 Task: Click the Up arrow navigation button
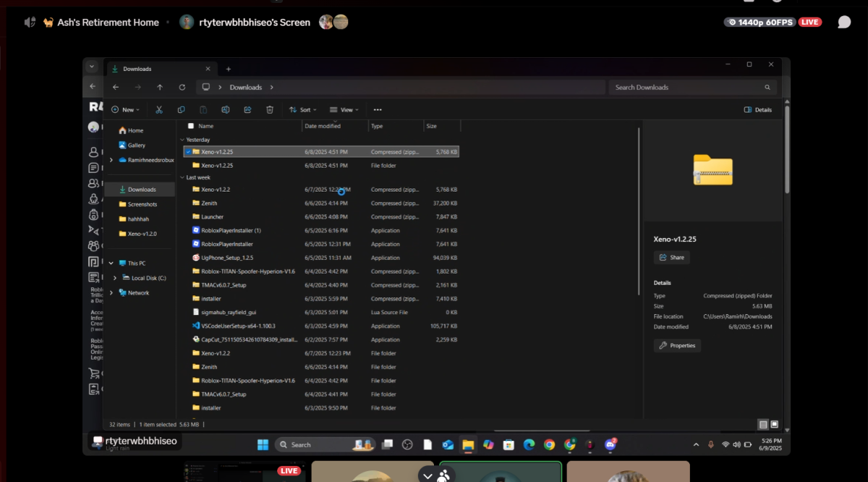point(160,87)
